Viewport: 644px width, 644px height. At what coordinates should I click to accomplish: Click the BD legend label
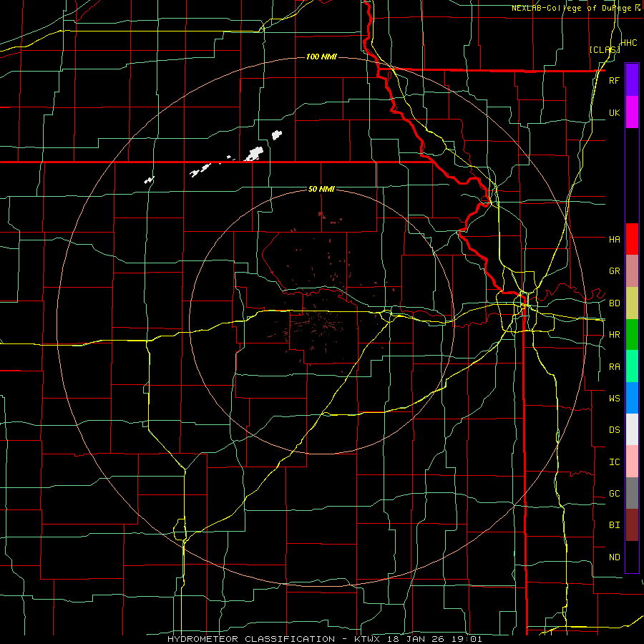[x=614, y=303]
